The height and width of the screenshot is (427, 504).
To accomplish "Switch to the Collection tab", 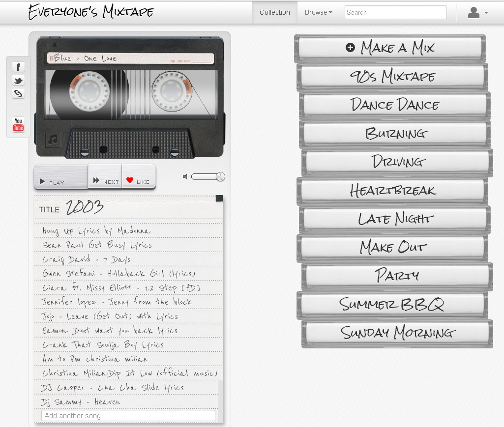I will click(x=274, y=12).
